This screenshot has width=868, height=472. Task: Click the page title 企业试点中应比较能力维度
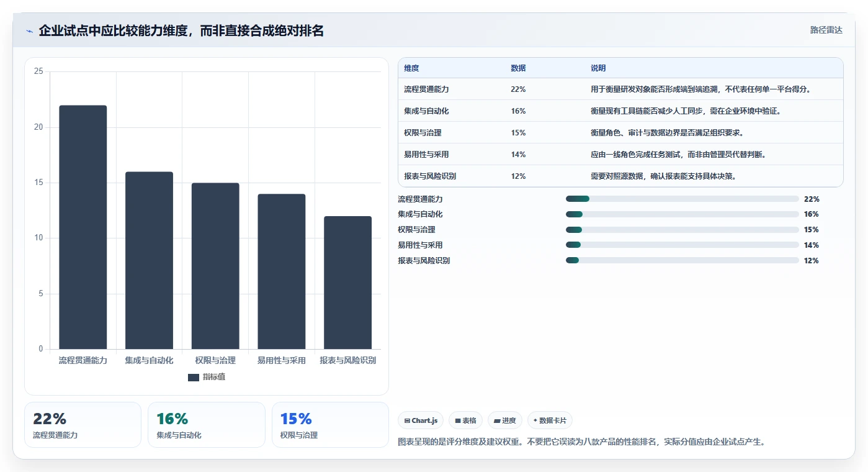(181, 31)
